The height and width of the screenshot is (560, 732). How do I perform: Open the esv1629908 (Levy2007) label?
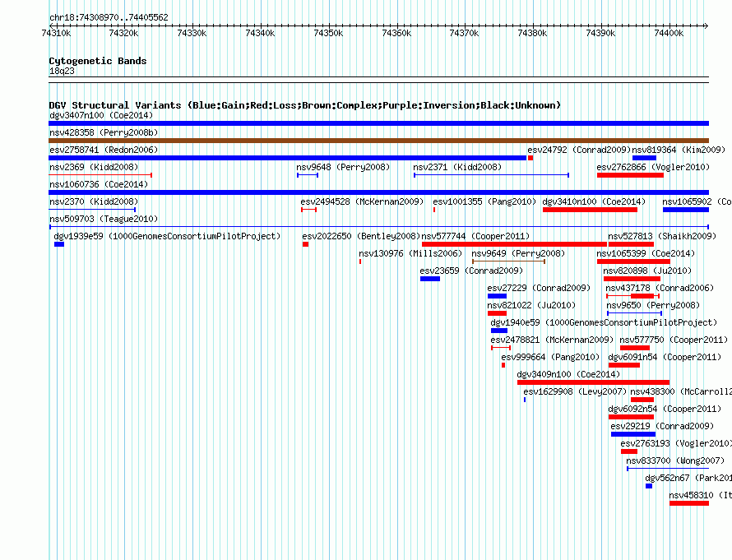click(575, 391)
